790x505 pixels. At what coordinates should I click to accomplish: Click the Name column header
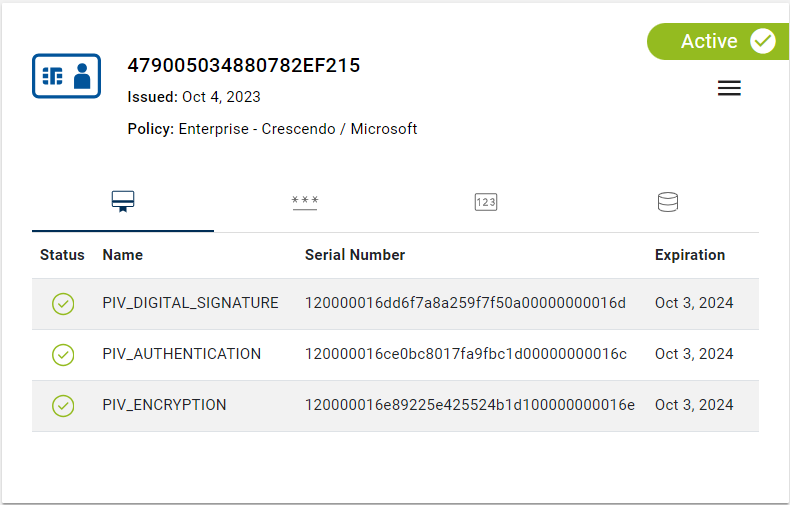tap(122, 255)
